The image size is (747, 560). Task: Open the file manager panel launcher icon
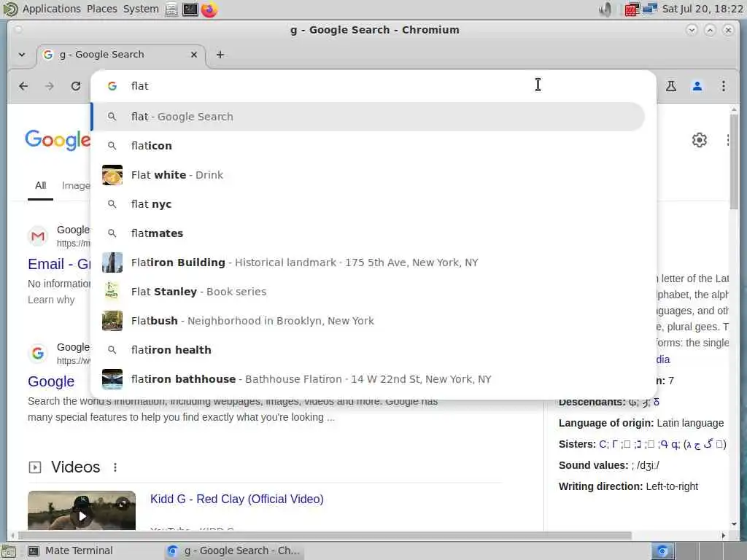pyautogui.click(x=171, y=9)
